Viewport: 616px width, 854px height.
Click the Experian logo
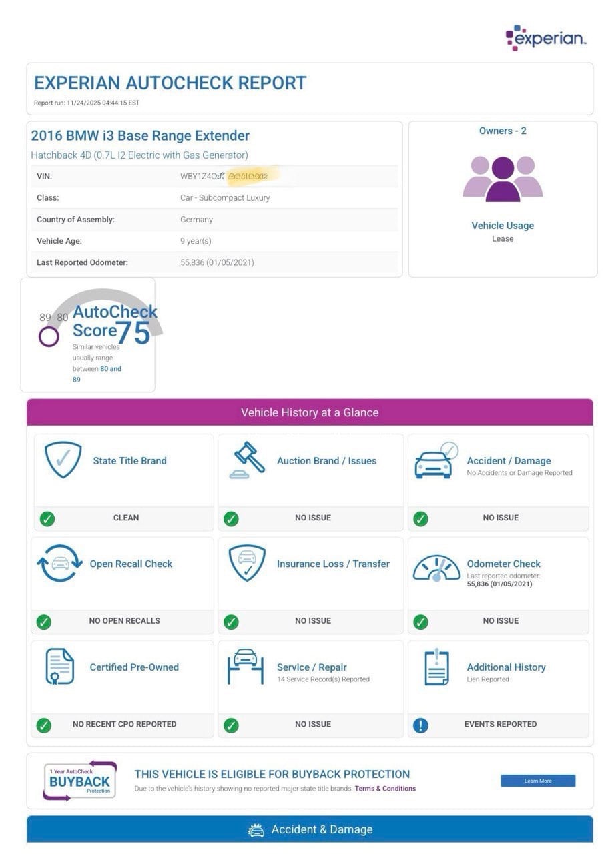(545, 38)
